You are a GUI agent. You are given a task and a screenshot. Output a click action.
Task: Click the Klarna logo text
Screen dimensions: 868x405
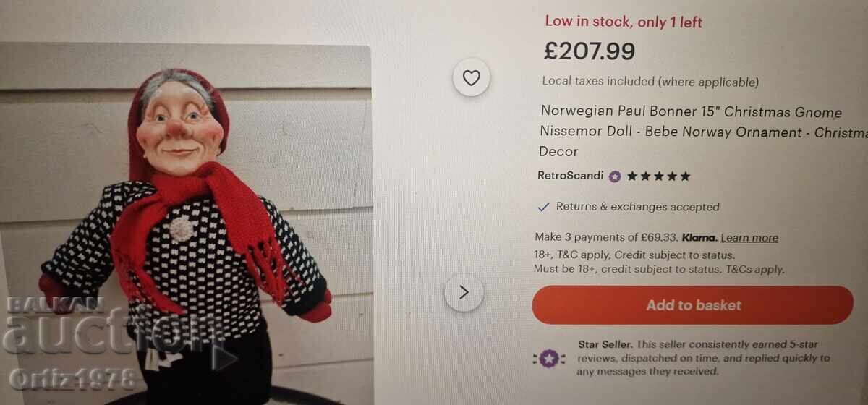[x=699, y=237]
